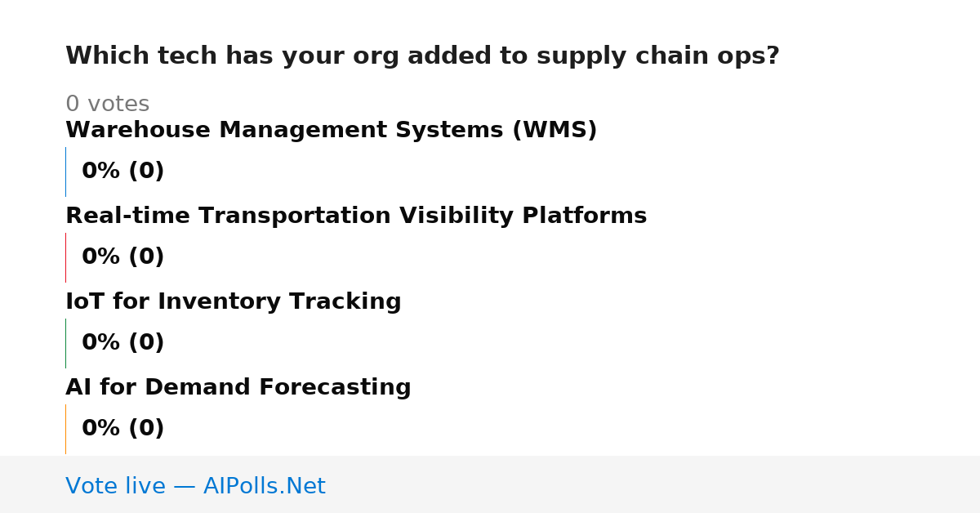Click IoT Inventory Tracking 0% (0) result

[123, 343]
